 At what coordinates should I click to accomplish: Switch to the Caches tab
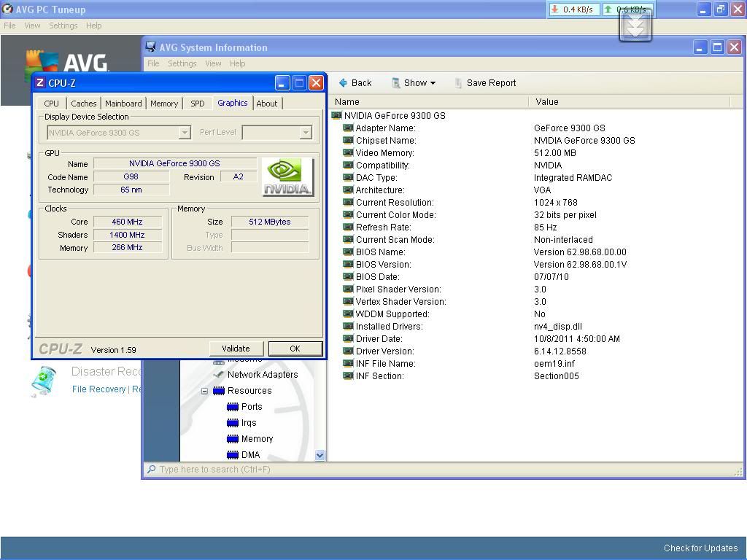click(x=83, y=104)
